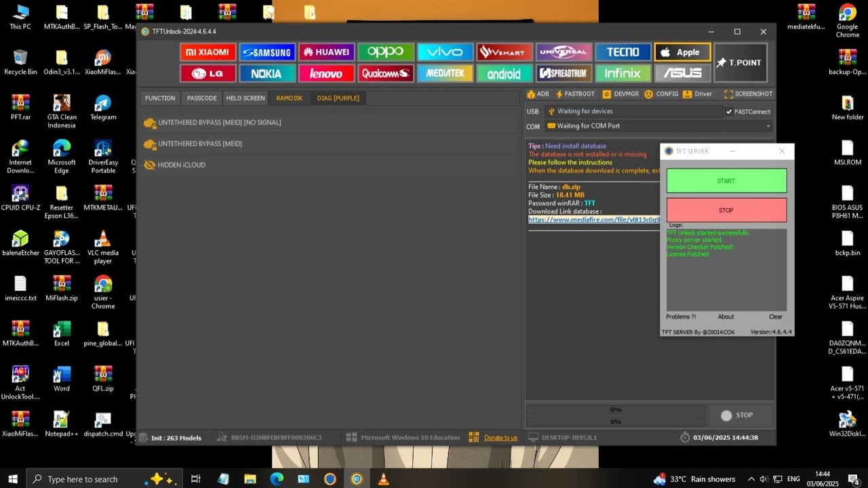Click Clear in TFT SERVER logs

click(776, 317)
